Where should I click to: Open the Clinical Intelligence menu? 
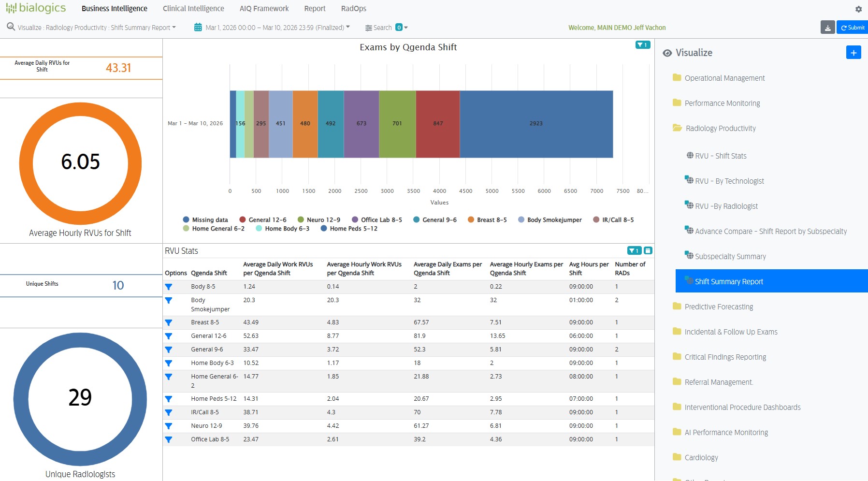193,9
